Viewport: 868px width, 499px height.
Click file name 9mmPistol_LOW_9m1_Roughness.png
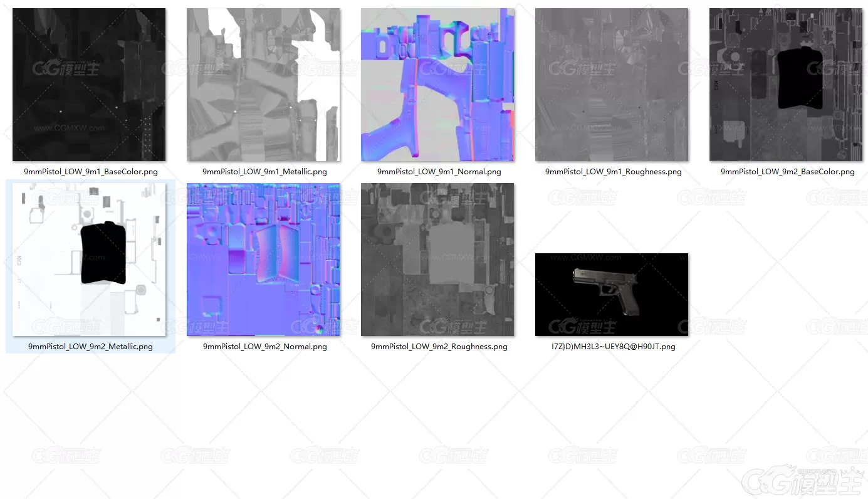point(613,172)
